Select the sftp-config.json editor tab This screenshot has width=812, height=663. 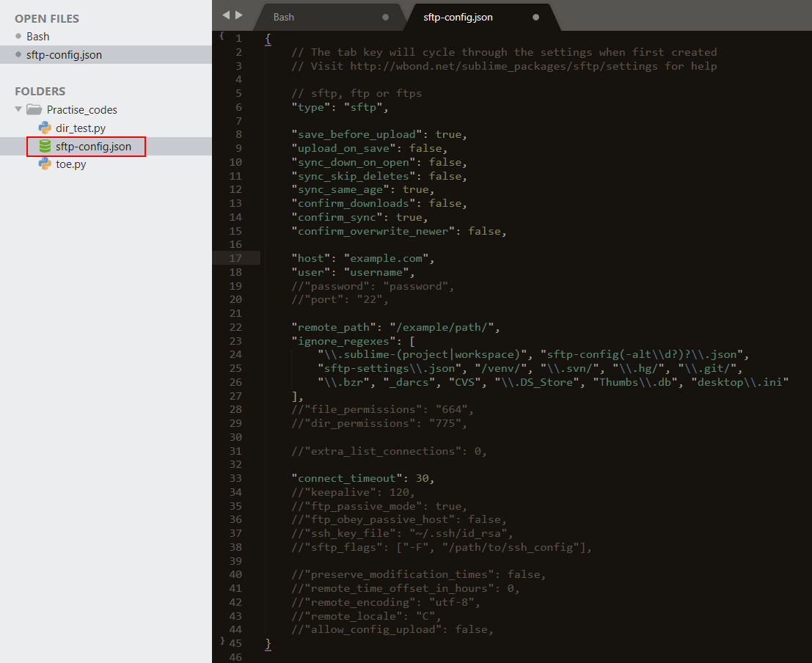[x=458, y=17]
